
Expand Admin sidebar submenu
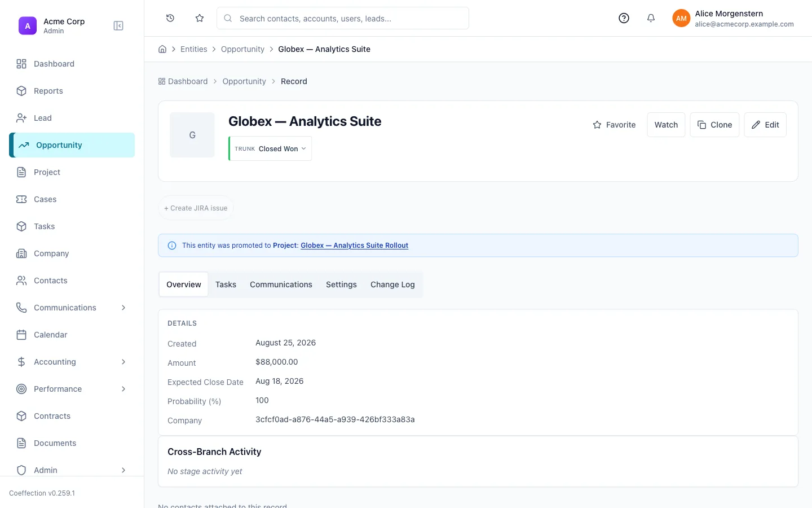[72, 470]
